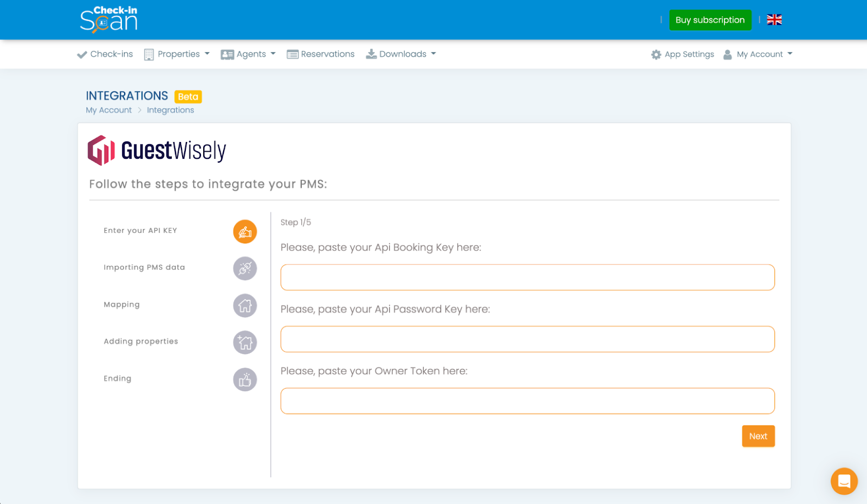This screenshot has height=504, width=867.
Task: Click the Downloads arrow icon
Action: pos(371,54)
